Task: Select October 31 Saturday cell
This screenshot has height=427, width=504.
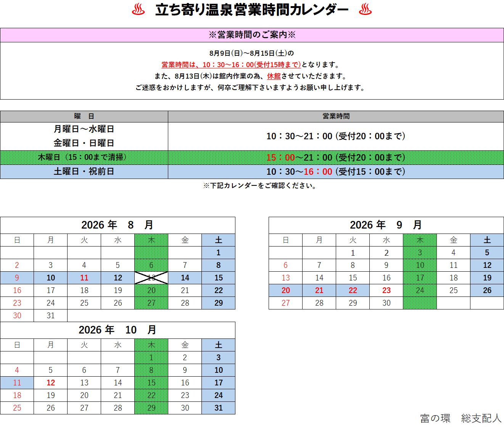Action: coord(218,408)
